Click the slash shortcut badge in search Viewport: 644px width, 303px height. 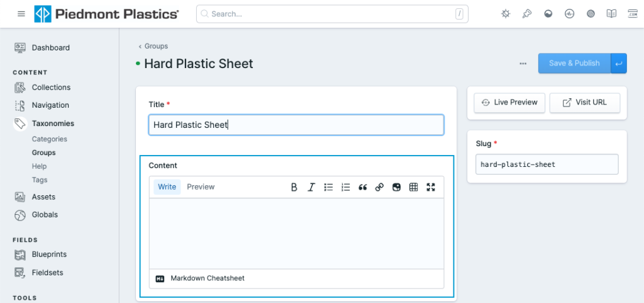(459, 14)
